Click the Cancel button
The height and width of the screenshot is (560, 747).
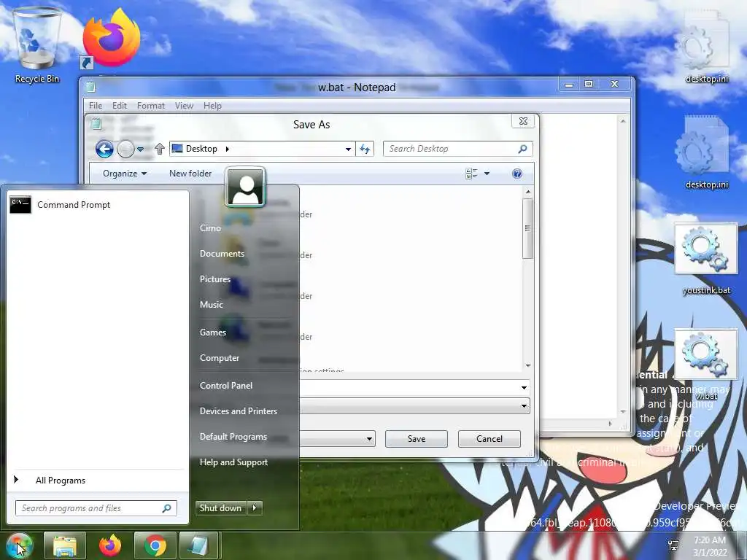[x=489, y=439]
